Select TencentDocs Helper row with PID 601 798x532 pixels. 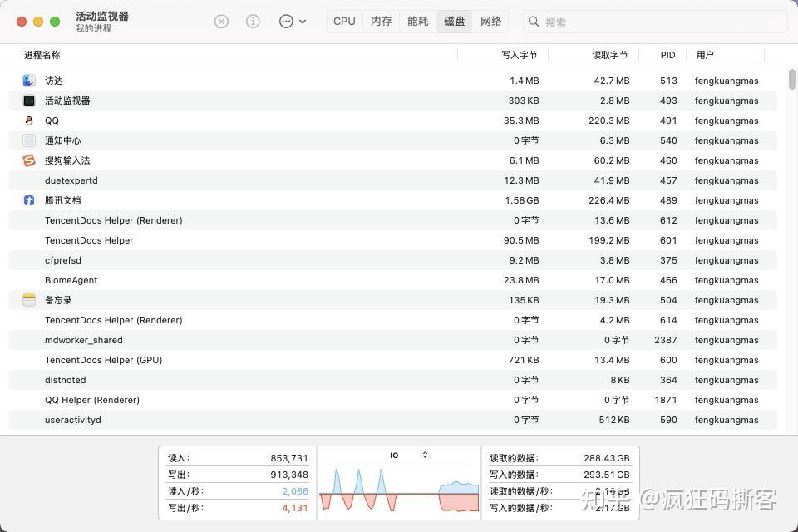pyautogui.click(x=392, y=240)
